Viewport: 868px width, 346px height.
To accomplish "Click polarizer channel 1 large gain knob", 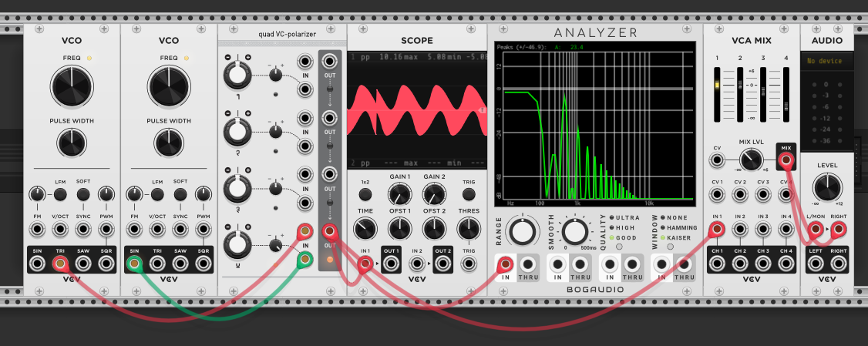I will pos(237,75).
